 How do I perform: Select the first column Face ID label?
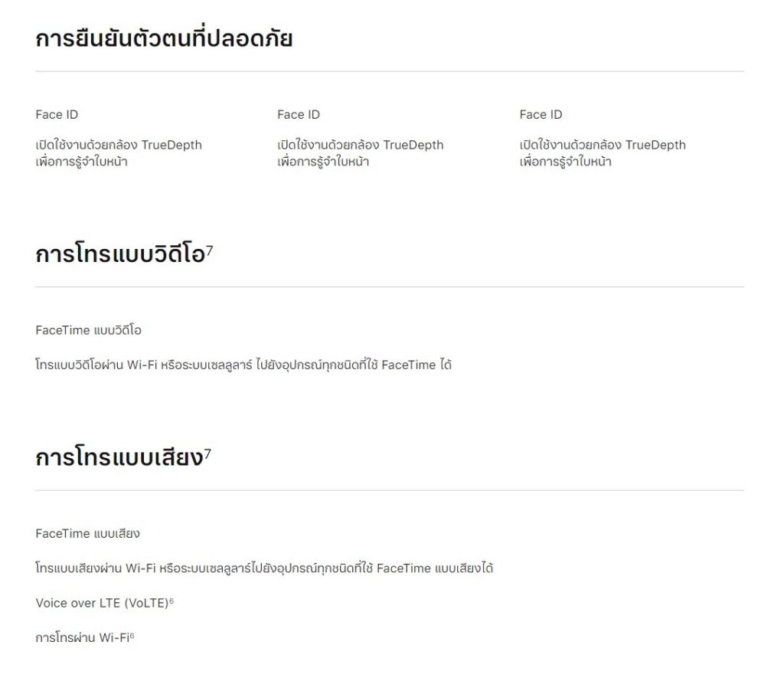click(57, 115)
